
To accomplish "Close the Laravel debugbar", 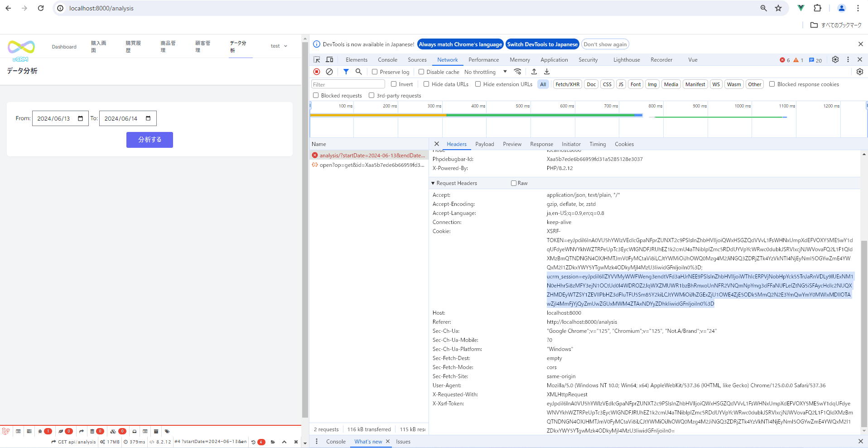I will tap(296, 442).
